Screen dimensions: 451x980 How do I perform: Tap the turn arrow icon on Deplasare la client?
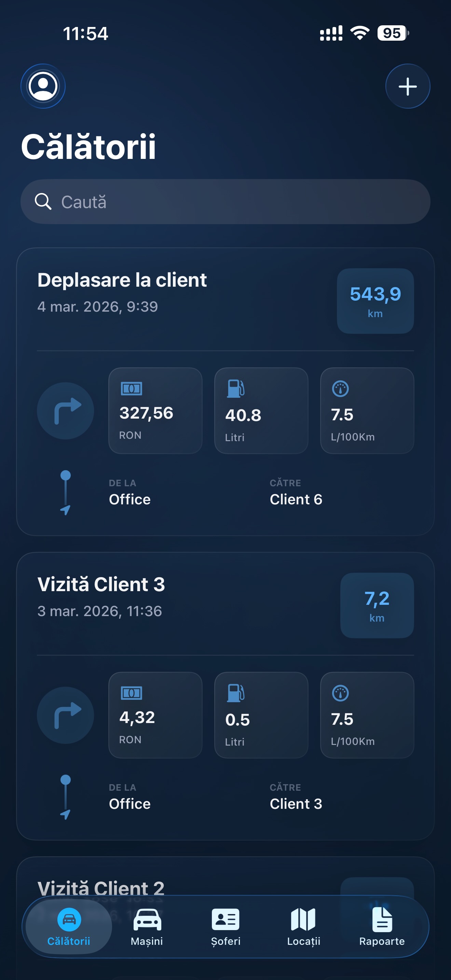click(65, 411)
